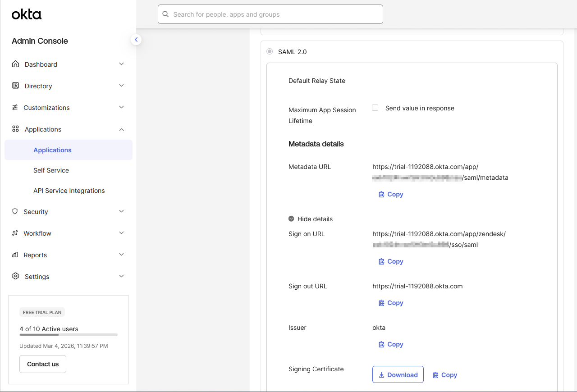Copy the Metadata URL
Image resolution: width=577 pixels, height=392 pixels.
coord(391,194)
